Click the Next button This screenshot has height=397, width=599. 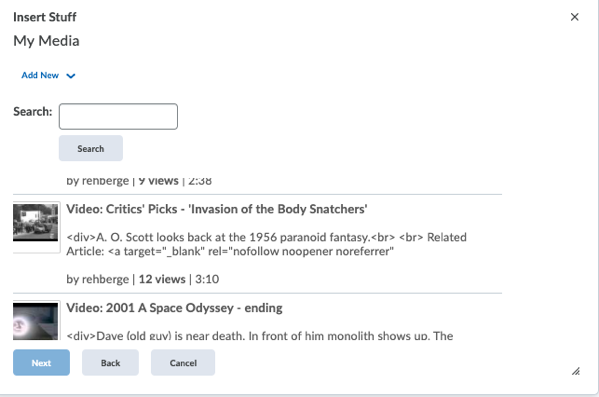(41, 362)
